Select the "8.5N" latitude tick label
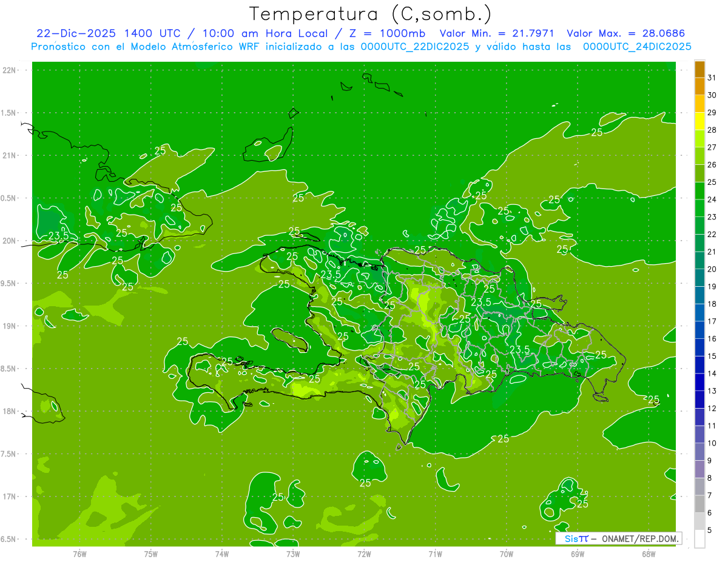 pos(9,369)
